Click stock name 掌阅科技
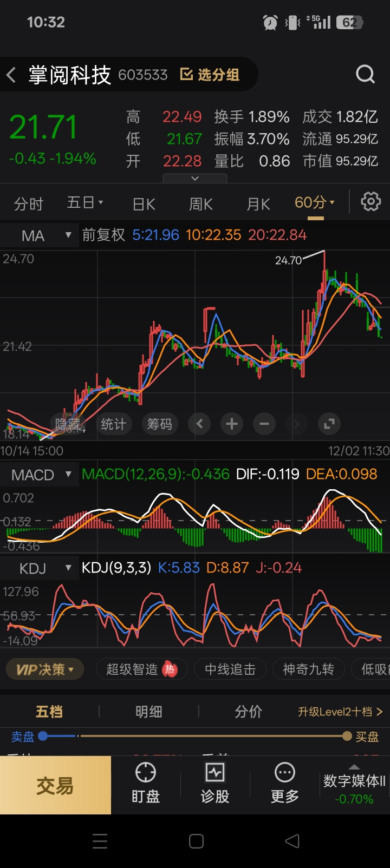390x868 pixels. [69, 75]
